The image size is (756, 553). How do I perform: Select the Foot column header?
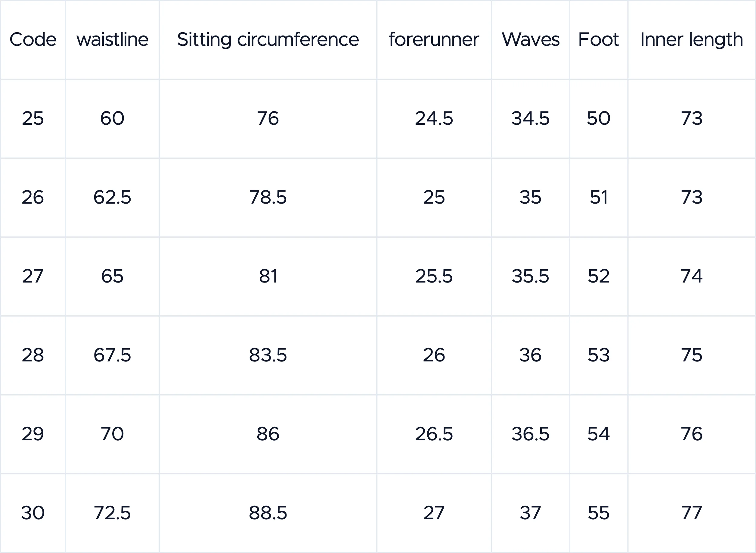pyautogui.click(x=598, y=39)
